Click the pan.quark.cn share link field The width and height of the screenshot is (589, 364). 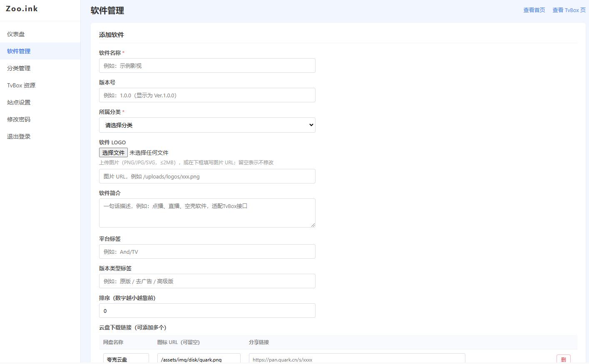(x=357, y=359)
